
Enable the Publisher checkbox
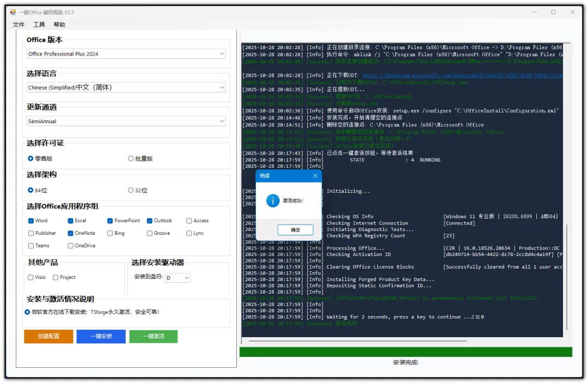coord(31,233)
